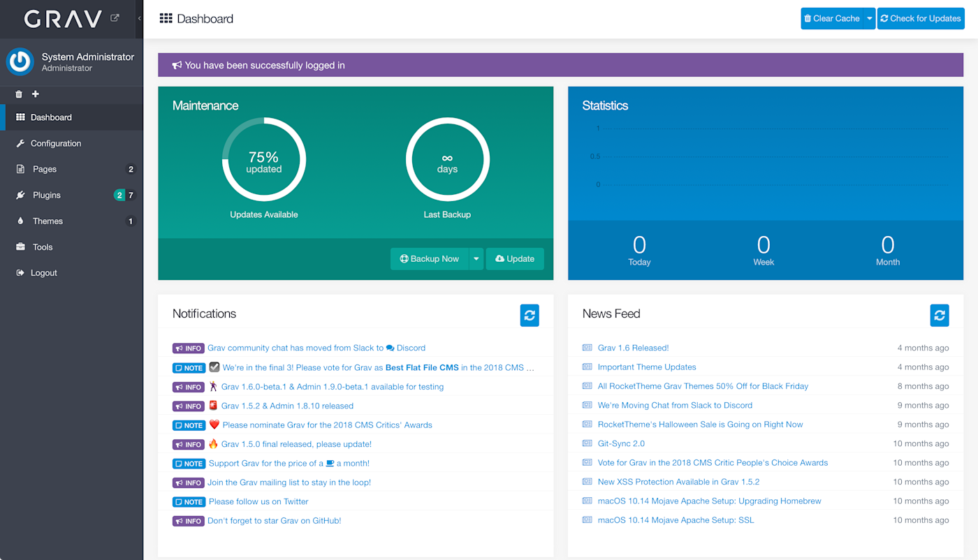Open Important Theme Updates news item

647,367
